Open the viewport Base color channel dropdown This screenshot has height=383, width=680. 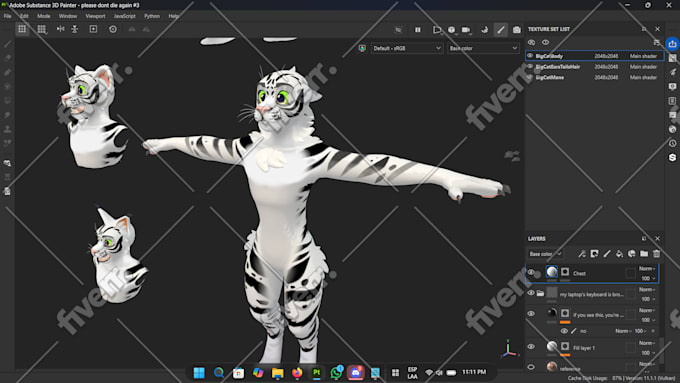(x=483, y=48)
